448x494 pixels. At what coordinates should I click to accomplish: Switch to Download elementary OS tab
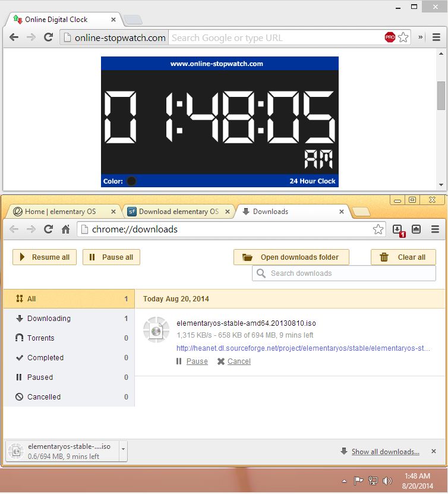[x=178, y=212]
